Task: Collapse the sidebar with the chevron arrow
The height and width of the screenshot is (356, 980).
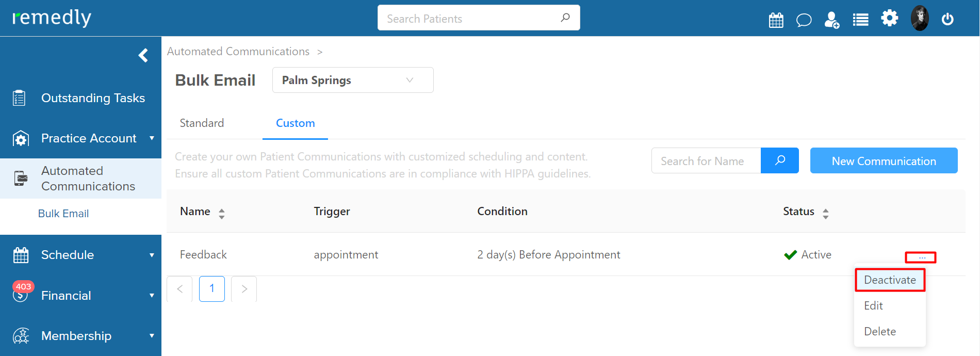Action: coord(143,55)
